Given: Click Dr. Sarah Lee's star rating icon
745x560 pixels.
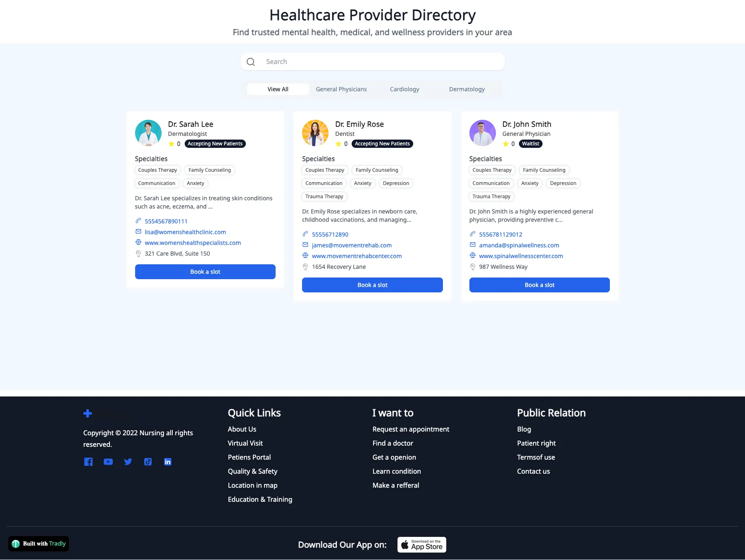Looking at the screenshot, I should pyautogui.click(x=171, y=144).
